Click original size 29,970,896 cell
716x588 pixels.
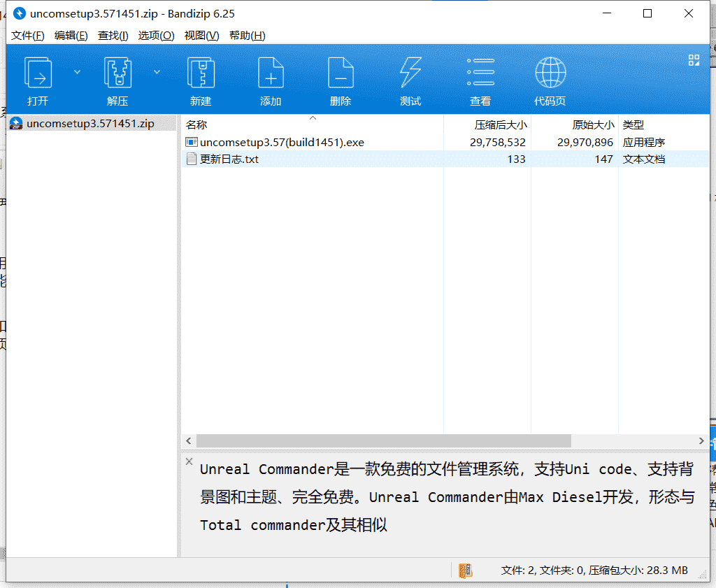point(585,143)
